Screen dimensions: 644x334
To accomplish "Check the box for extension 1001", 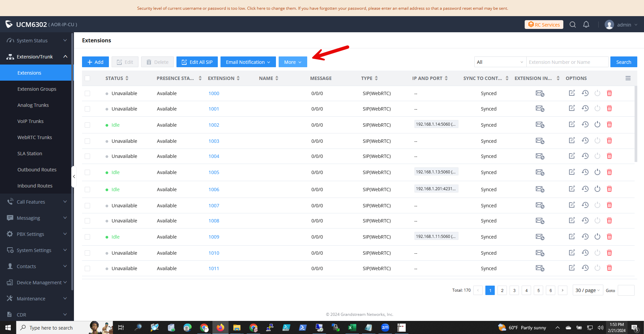I will click(x=87, y=109).
